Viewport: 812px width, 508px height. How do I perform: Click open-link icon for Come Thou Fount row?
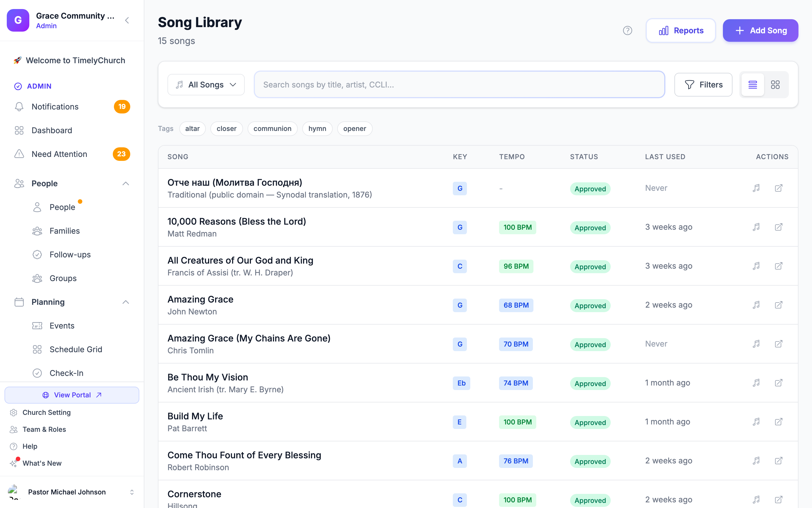pyautogui.click(x=778, y=461)
